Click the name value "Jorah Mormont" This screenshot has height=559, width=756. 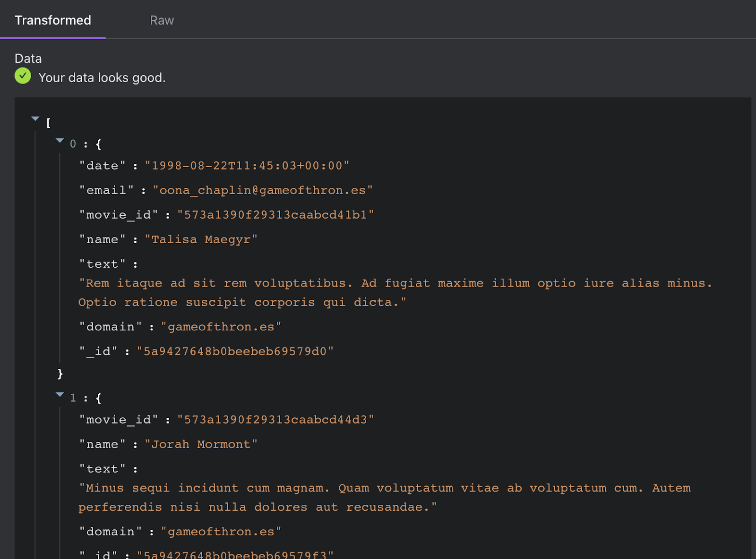pyautogui.click(x=201, y=444)
